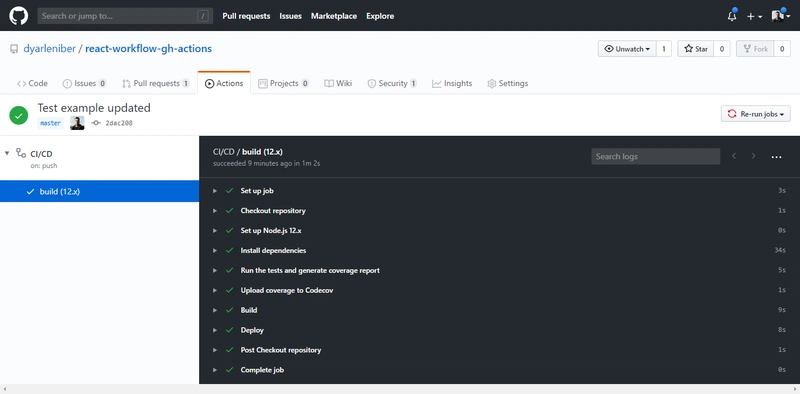
Task: Click the check icon for Build step
Action: [x=230, y=310]
